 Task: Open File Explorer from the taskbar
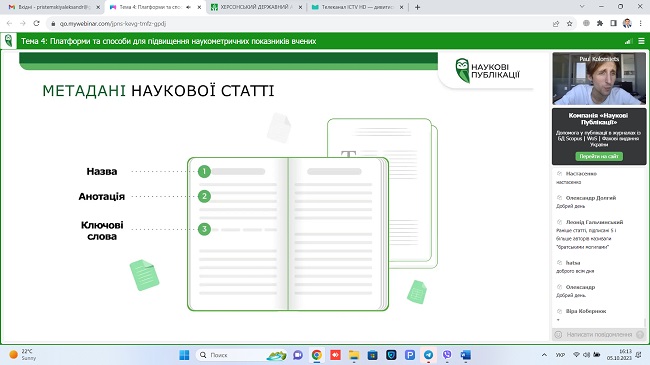tap(354, 355)
